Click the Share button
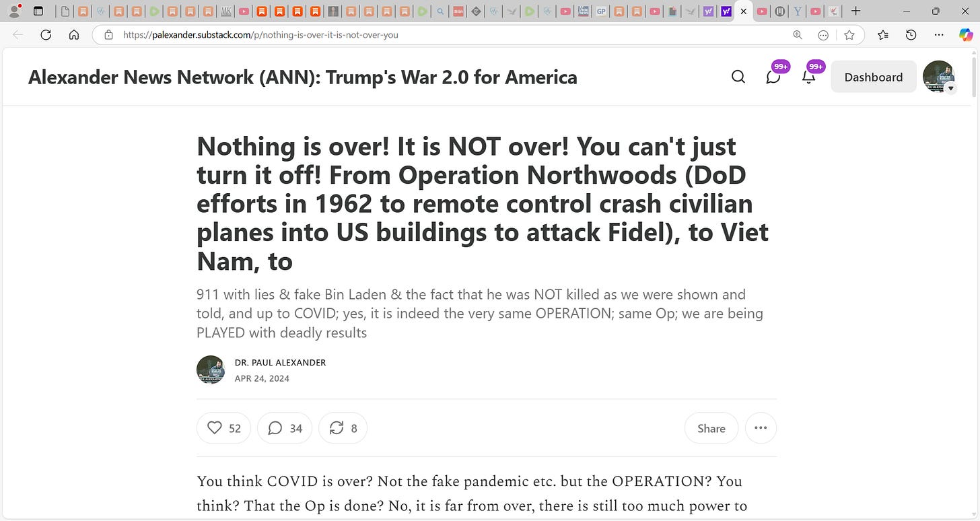Viewport: 980px width, 521px height. click(x=711, y=428)
